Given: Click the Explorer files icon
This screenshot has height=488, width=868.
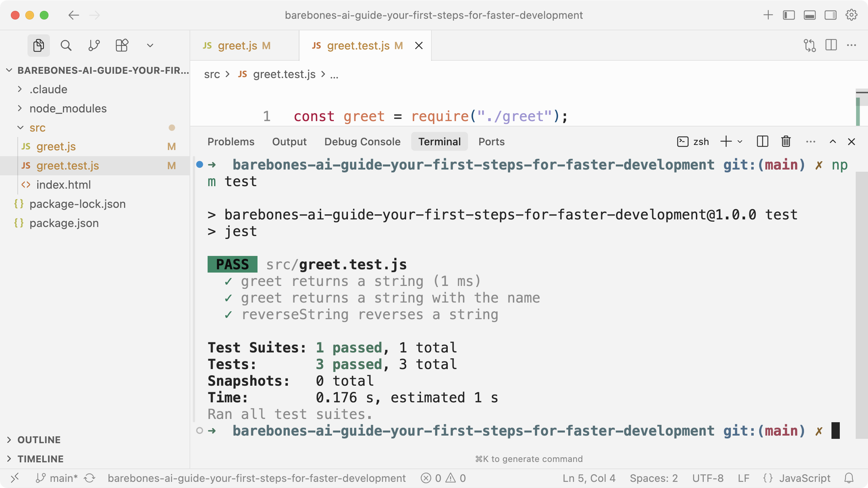Looking at the screenshot, I should pyautogui.click(x=38, y=46).
